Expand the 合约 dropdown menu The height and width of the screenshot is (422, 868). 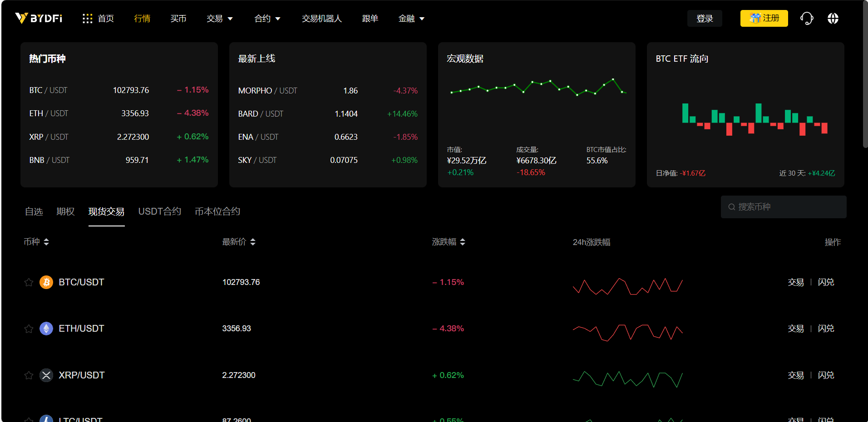(x=267, y=19)
